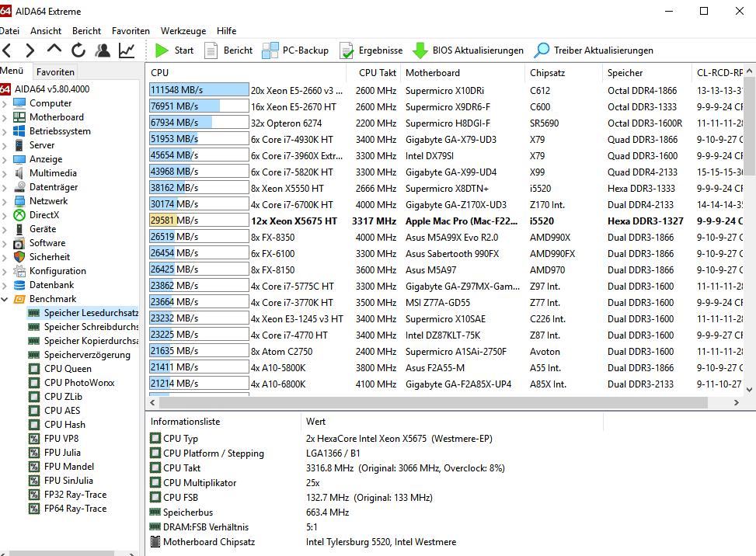Select CPU Queen benchmark

point(60,369)
